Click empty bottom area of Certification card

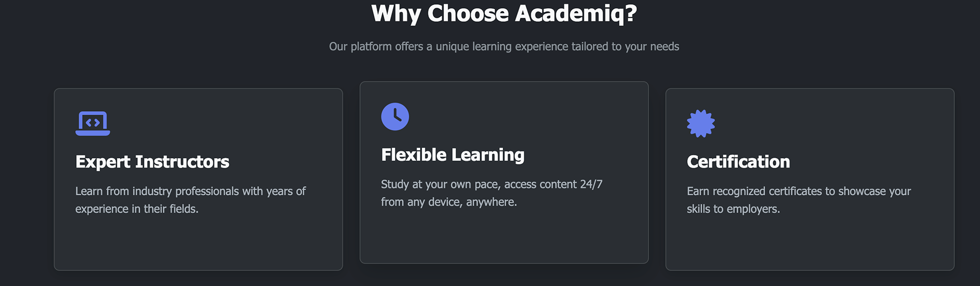pos(810,245)
